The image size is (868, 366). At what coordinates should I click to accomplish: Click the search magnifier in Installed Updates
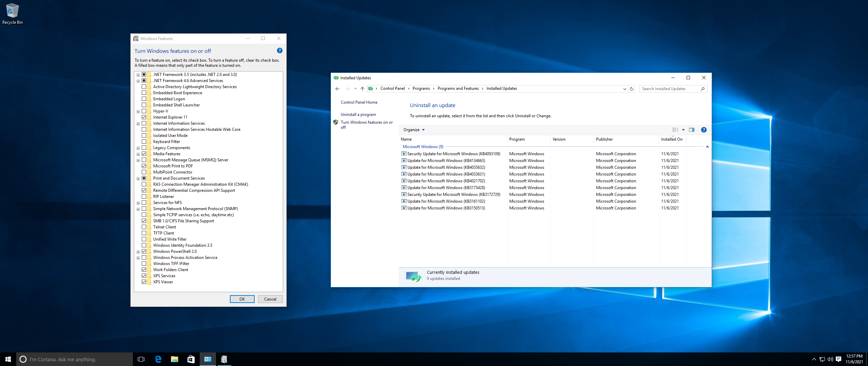click(x=703, y=89)
